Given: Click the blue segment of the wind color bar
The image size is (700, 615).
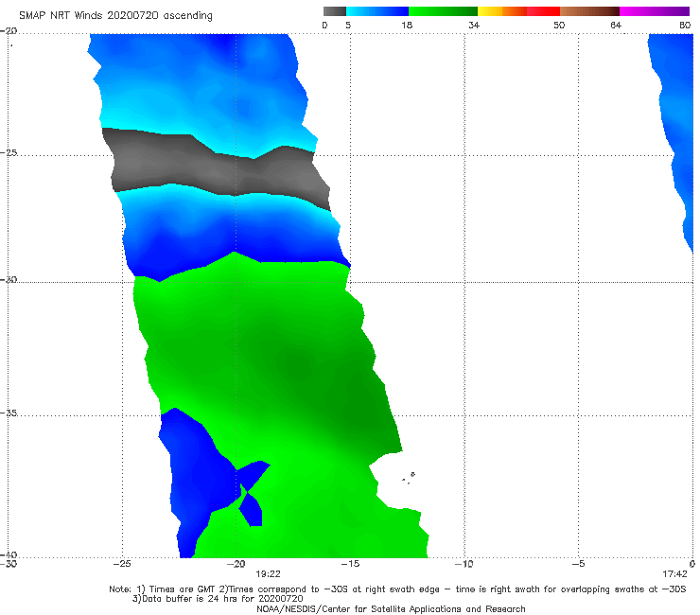Looking at the screenshot, I should (x=377, y=11).
